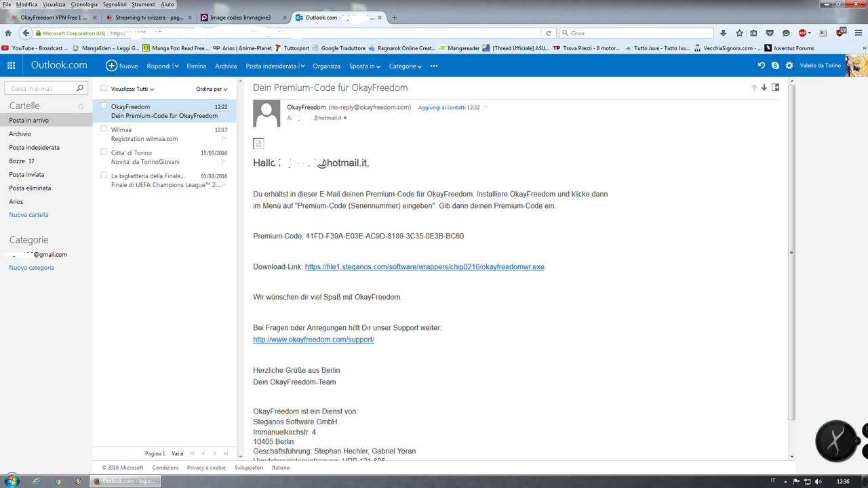This screenshot has width=868, height=488.
Task: Click the Condizioni footer link
Action: point(165,468)
